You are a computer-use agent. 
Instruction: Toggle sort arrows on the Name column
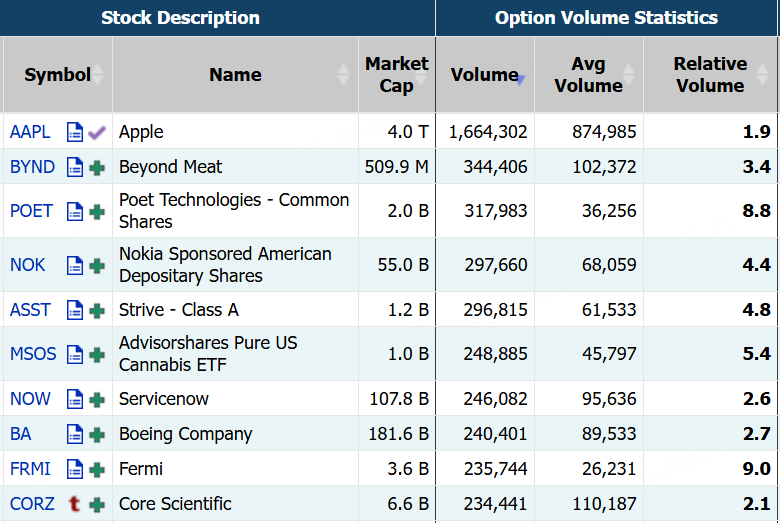(x=344, y=74)
